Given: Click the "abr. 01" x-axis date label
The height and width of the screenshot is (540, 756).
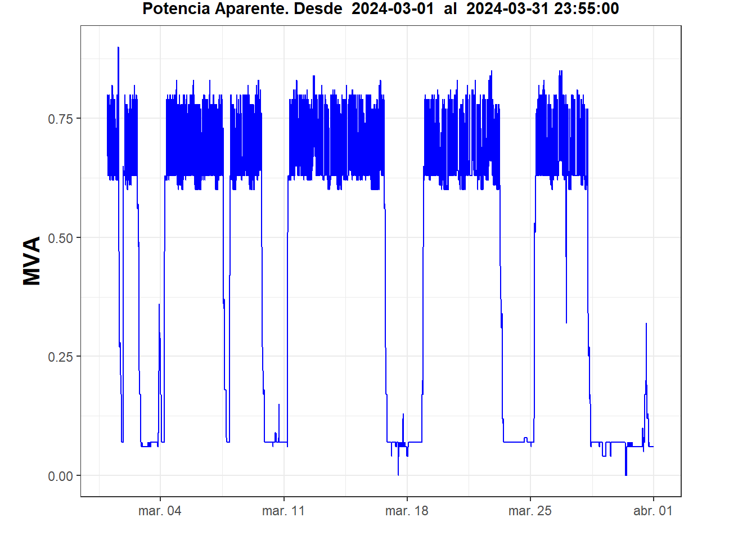Looking at the screenshot, I should 652,511.
